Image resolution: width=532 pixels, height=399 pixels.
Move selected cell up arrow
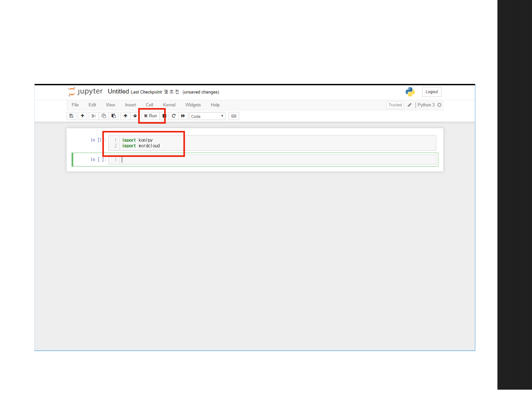(x=125, y=116)
